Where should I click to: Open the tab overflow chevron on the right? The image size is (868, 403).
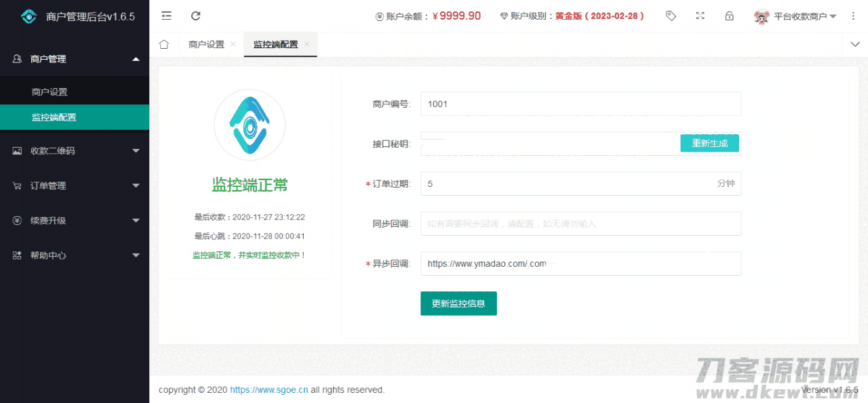pos(855,43)
